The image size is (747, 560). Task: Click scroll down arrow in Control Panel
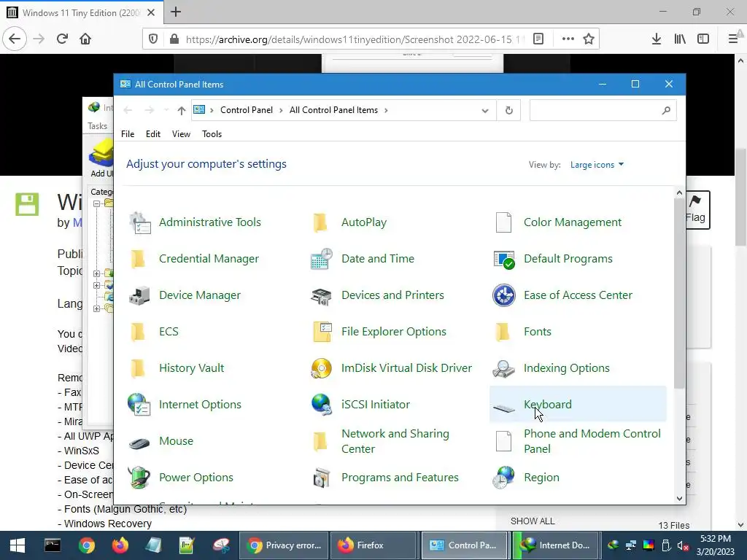point(679,499)
